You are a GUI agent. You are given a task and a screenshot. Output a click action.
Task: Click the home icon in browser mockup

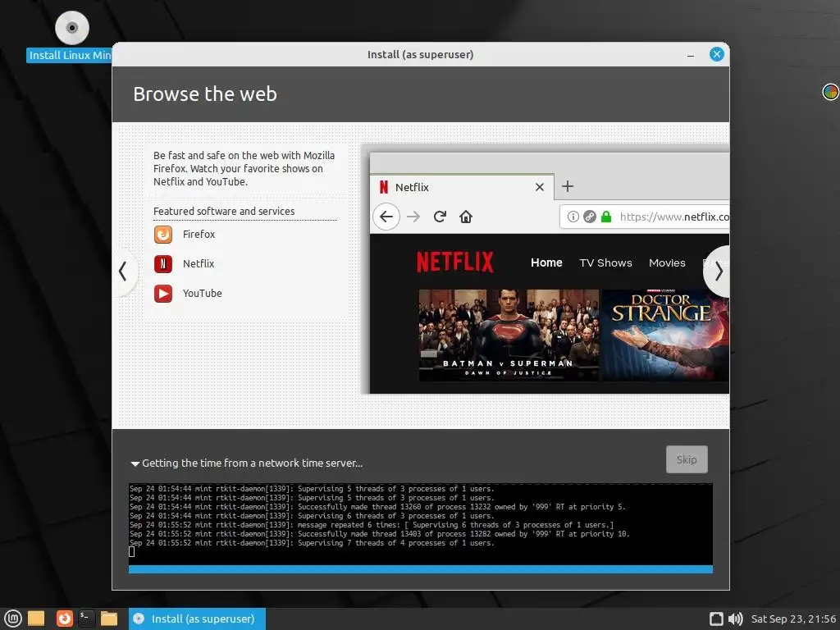click(x=466, y=217)
